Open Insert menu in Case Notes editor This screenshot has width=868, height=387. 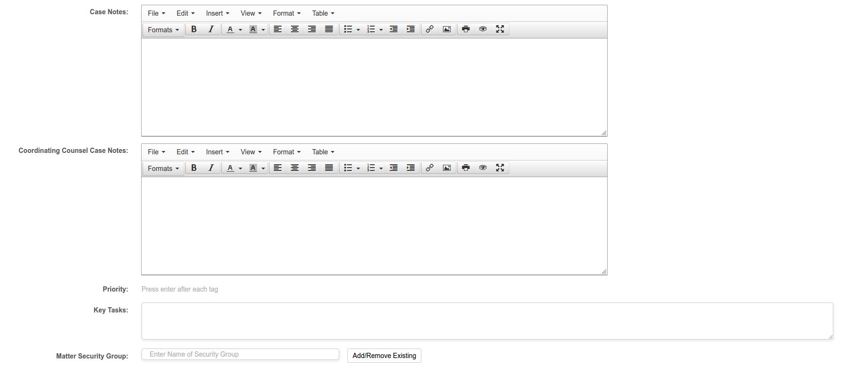(x=218, y=13)
